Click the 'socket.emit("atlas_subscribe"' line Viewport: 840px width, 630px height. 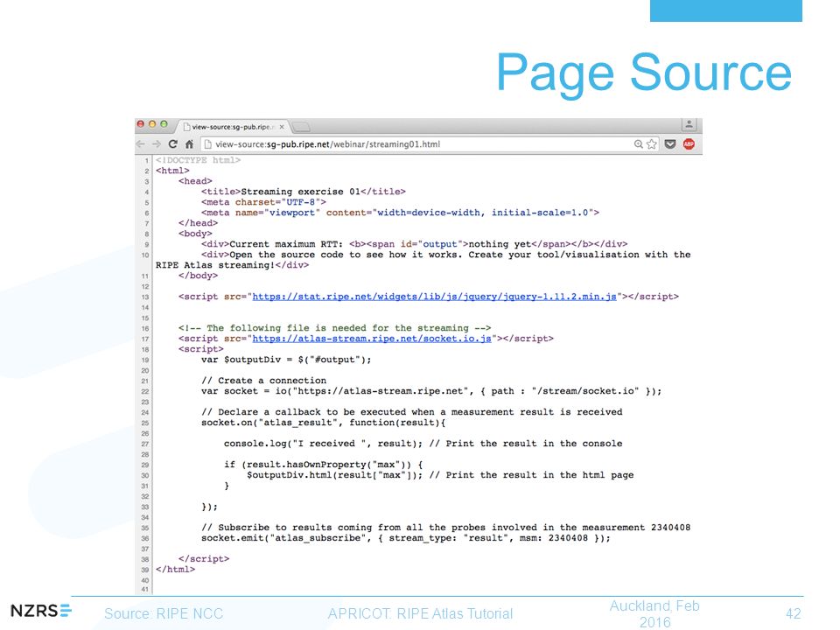click(x=405, y=538)
